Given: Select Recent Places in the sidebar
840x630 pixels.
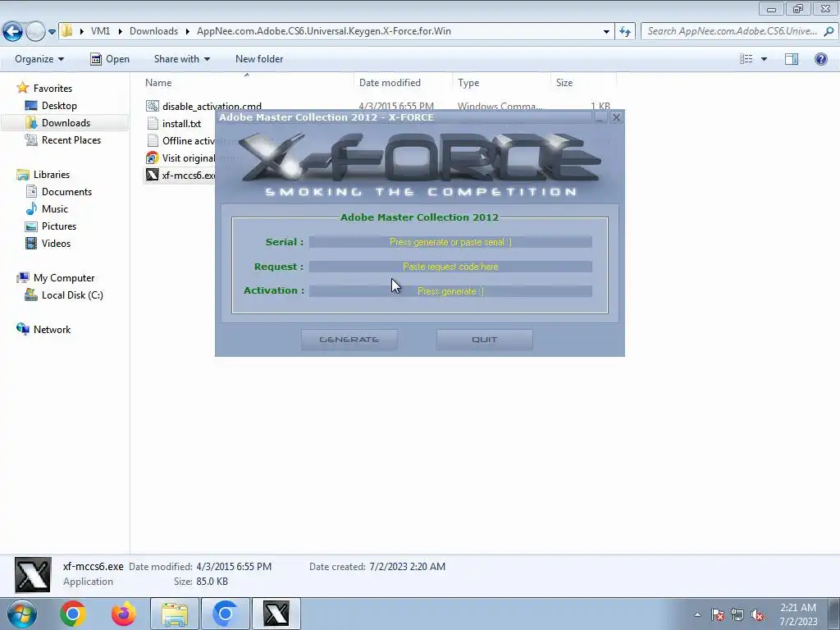Looking at the screenshot, I should 71,139.
